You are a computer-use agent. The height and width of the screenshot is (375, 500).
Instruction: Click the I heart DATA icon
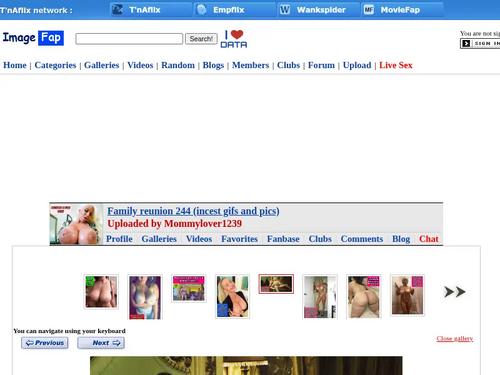234,39
